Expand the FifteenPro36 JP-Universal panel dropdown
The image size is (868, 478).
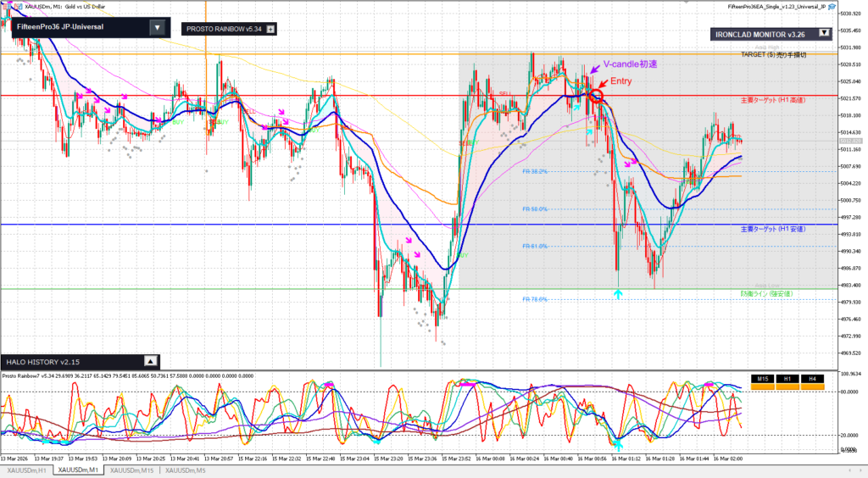(x=156, y=27)
